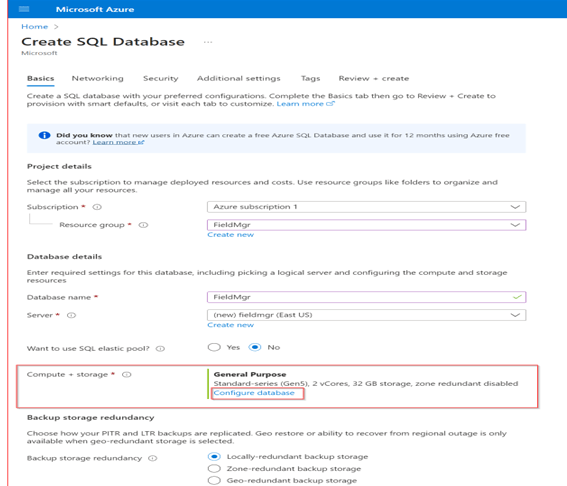This screenshot has width=567, height=486.
Task: Open the Additional settings tab
Action: [x=239, y=78]
